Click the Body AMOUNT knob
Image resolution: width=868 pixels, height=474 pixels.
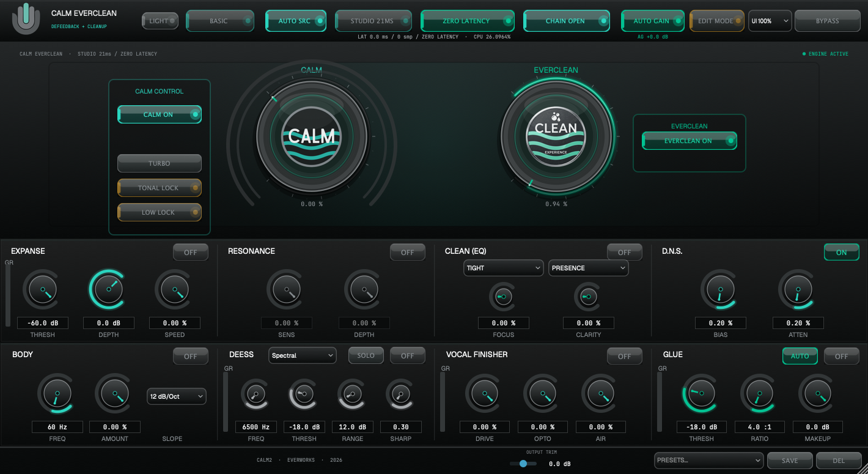point(114,394)
